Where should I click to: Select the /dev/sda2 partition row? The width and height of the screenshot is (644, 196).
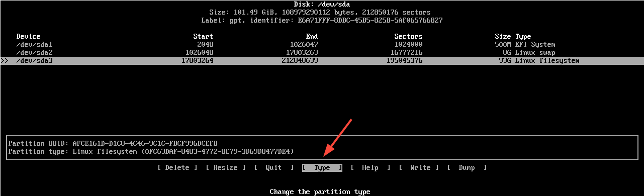(x=322, y=53)
